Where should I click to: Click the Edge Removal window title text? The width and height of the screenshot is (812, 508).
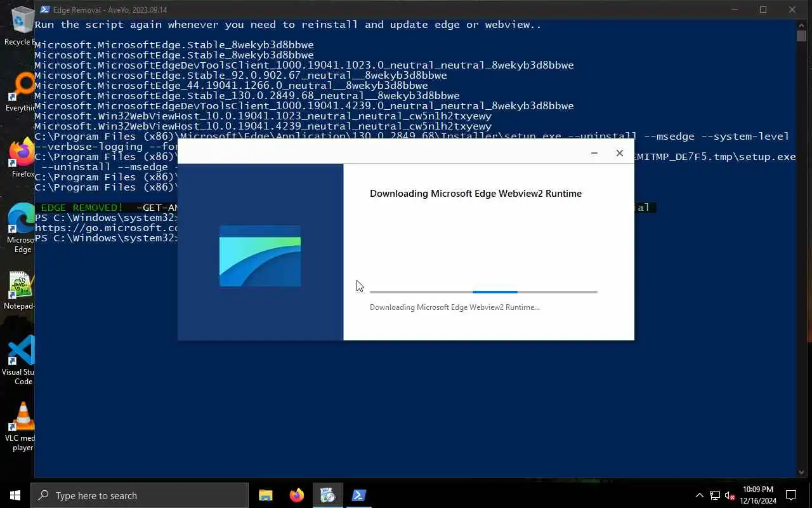pyautogui.click(x=110, y=10)
